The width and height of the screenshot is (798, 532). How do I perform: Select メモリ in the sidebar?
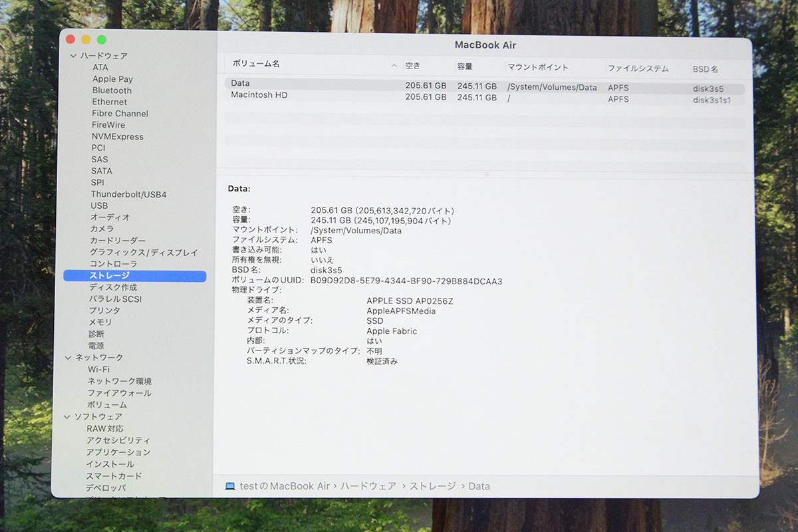pos(100,322)
